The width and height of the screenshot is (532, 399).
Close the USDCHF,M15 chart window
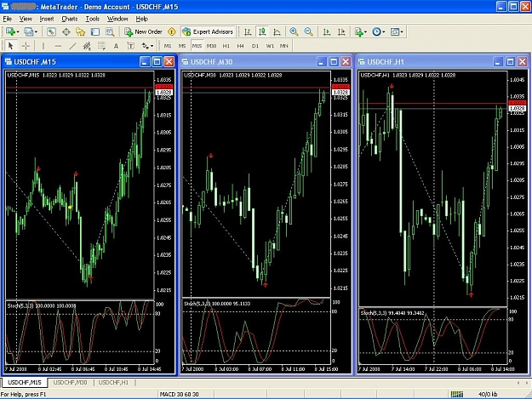pyautogui.click(x=169, y=62)
